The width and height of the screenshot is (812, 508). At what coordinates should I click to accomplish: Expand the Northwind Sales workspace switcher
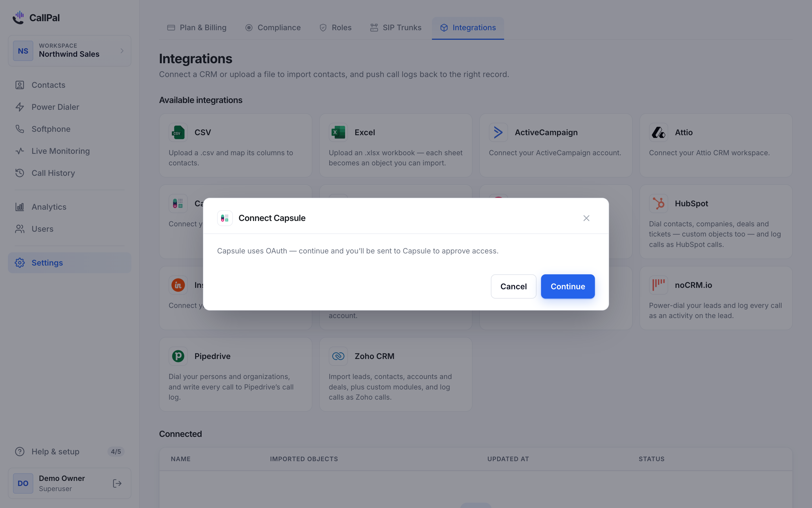point(69,51)
